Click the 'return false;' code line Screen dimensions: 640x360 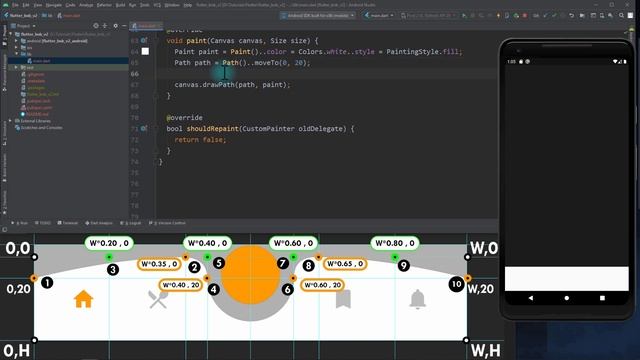(200, 140)
